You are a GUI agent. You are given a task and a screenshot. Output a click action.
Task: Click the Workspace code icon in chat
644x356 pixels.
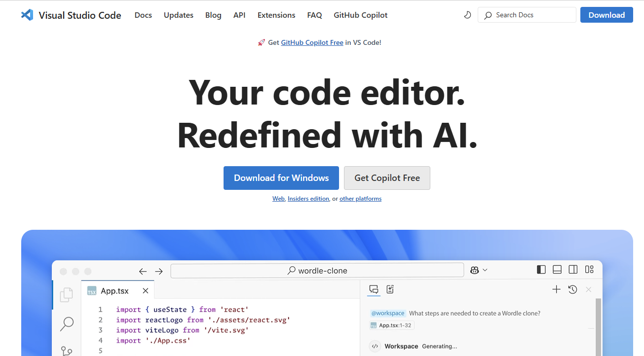375,346
